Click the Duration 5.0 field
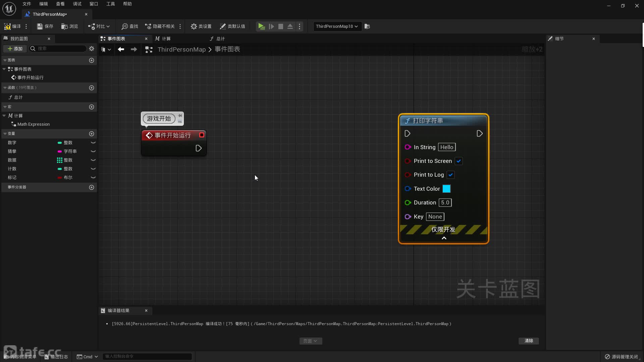Image resolution: width=644 pixels, height=362 pixels. [x=445, y=202]
